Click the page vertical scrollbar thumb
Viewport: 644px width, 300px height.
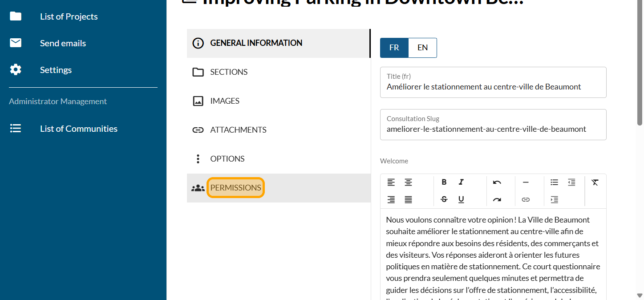pyautogui.click(x=640, y=62)
